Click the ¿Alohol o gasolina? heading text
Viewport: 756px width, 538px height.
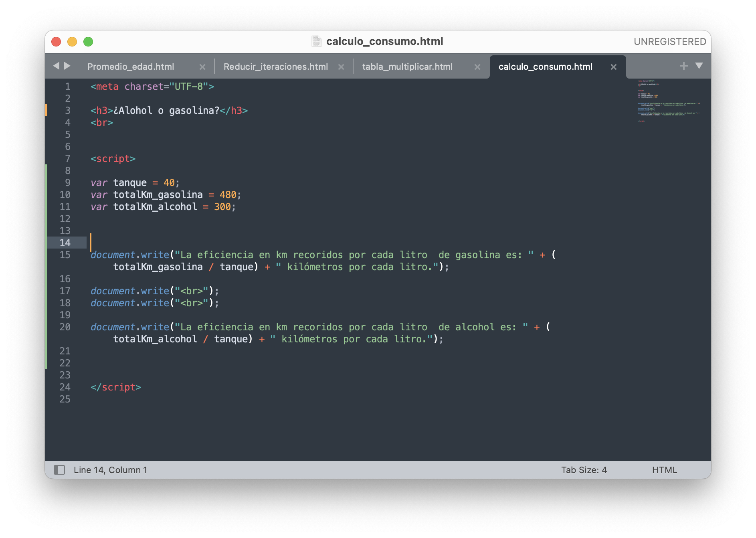point(166,111)
